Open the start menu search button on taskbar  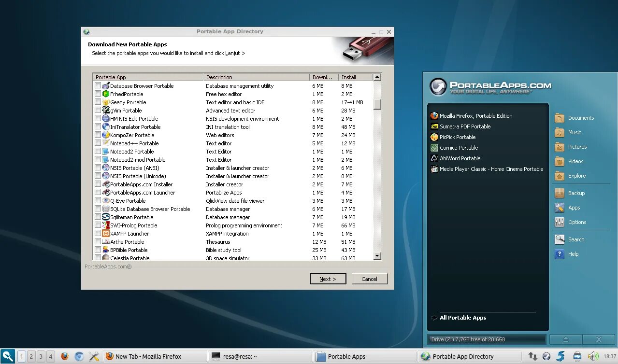pyautogui.click(x=8, y=357)
